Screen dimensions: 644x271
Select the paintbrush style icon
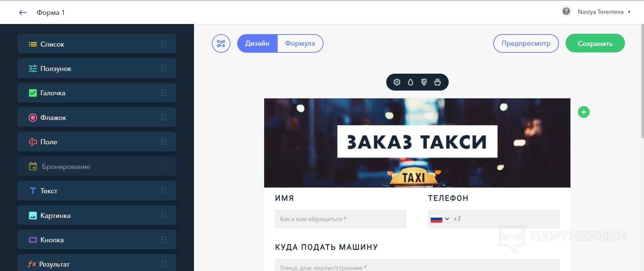point(424,82)
